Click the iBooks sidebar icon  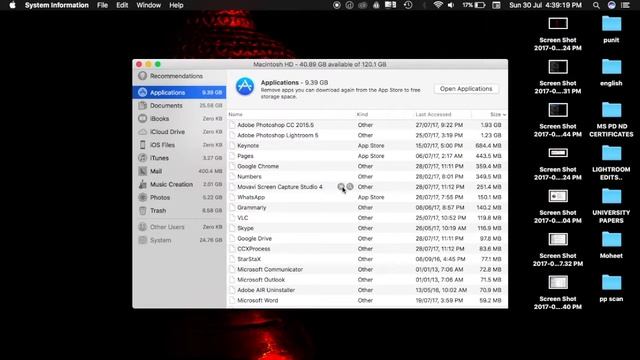142,118
